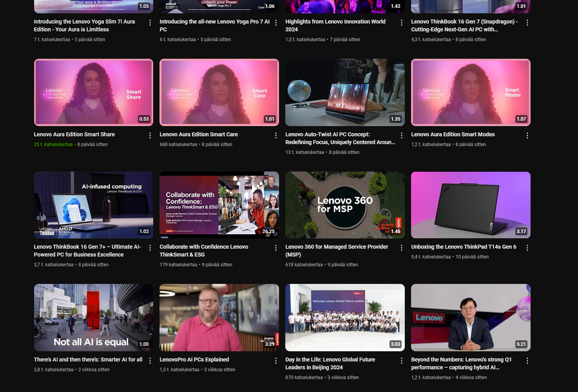Image resolution: width=578 pixels, height=392 pixels.
Task: Open more options for Lenovo 360 MSP video
Action: [402, 248]
